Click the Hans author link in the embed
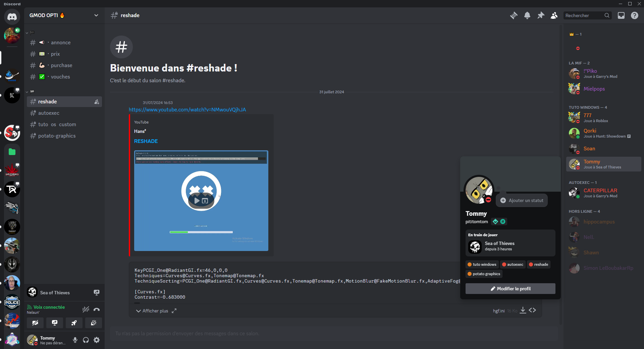Screen dimensions: 644x349 click(x=140, y=131)
